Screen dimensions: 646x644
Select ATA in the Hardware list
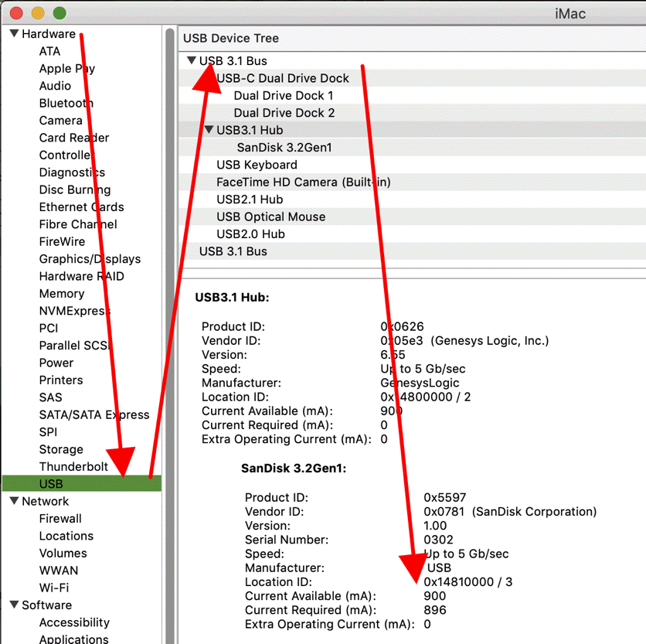49,51
